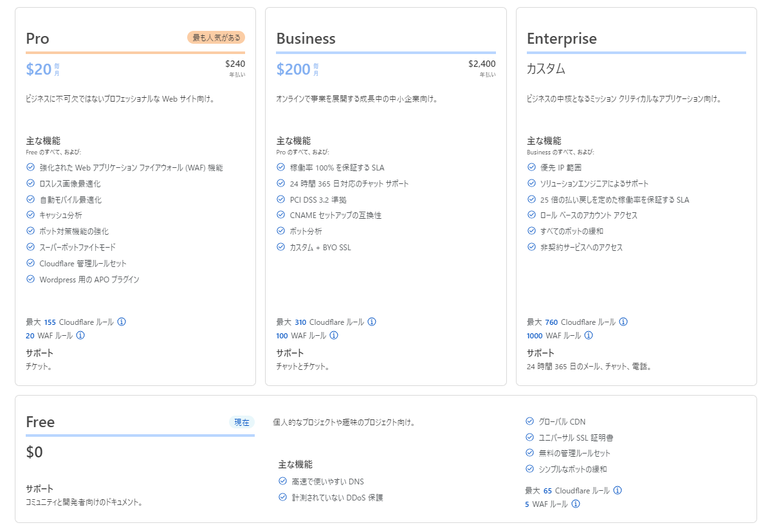Click 計測されていない DDoS 保護 text
This screenshot has width=779, height=532.
click(337, 497)
